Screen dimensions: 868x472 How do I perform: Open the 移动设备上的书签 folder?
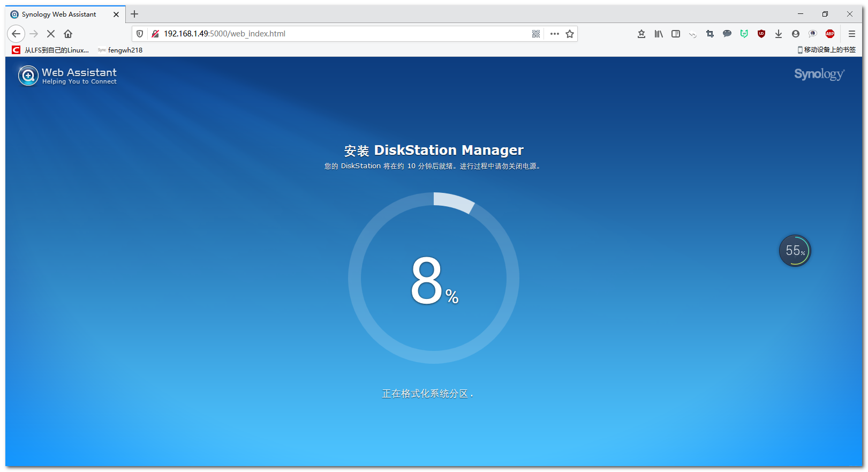pos(827,50)
